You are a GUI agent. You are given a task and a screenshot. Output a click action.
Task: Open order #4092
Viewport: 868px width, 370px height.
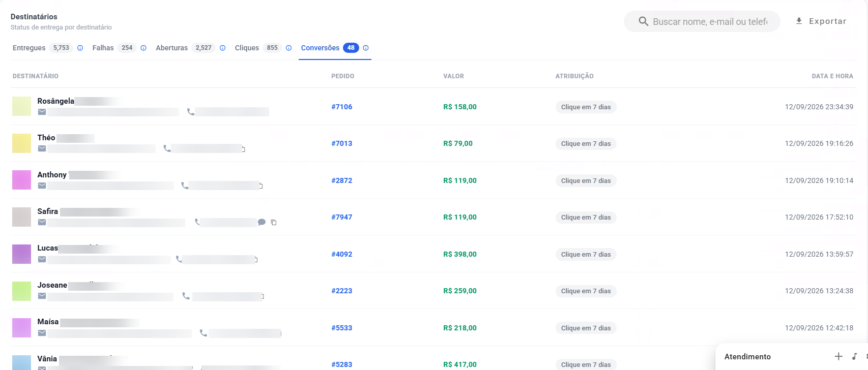click(x=342, y=254)
